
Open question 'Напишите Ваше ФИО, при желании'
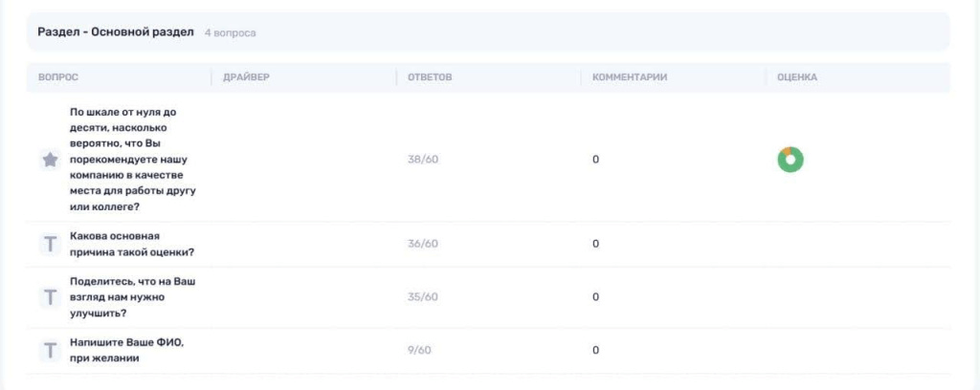pos(127,350)
